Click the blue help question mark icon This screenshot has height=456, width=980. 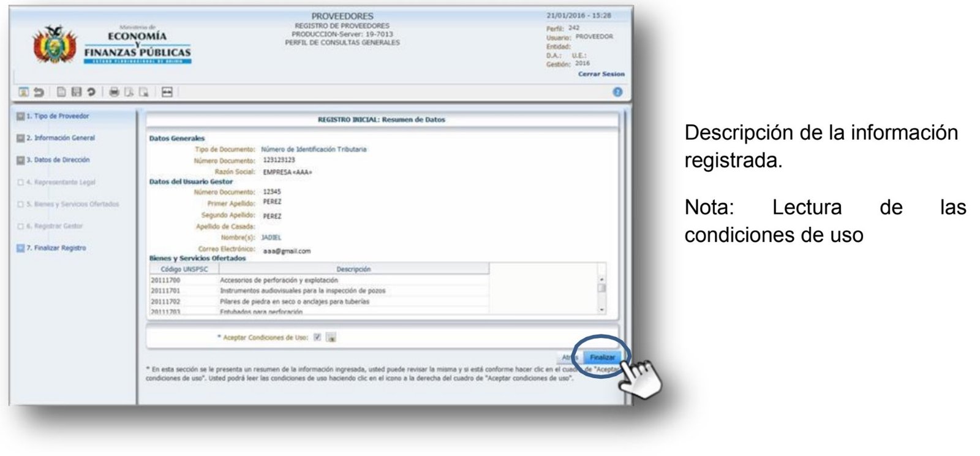point(617,92)
